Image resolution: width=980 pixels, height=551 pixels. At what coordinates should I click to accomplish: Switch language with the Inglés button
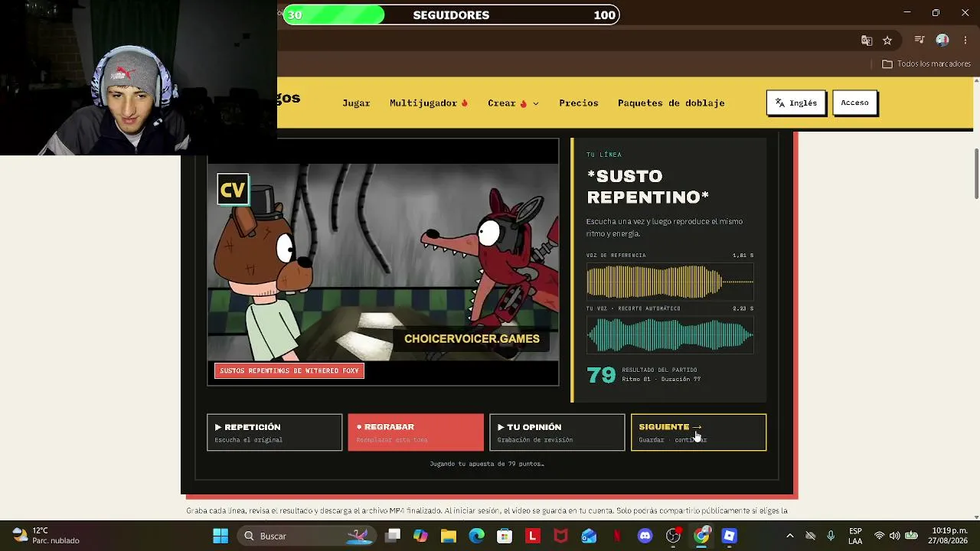pyautogui.click(x=796, y=103)
